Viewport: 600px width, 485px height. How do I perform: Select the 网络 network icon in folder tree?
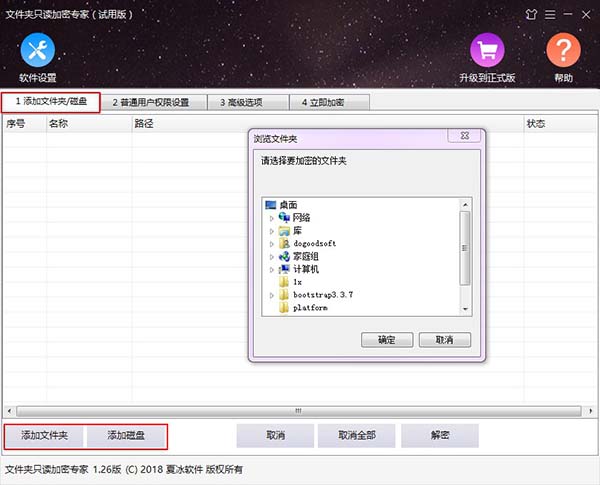[284, 217]
